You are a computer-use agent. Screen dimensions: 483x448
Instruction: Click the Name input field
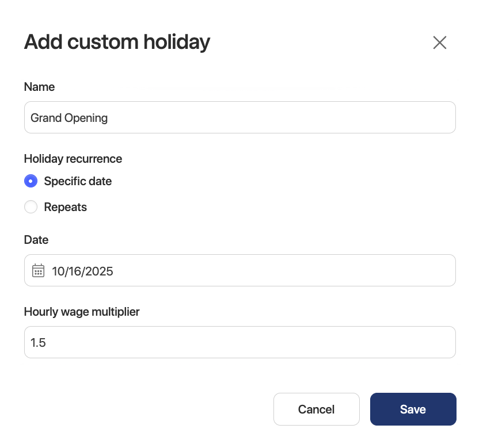239,118
